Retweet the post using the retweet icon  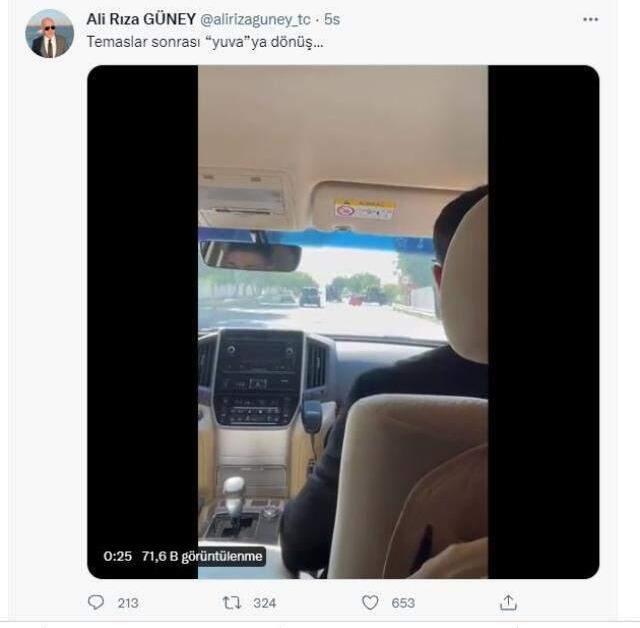pyautogui.click(x=232, y=602)
